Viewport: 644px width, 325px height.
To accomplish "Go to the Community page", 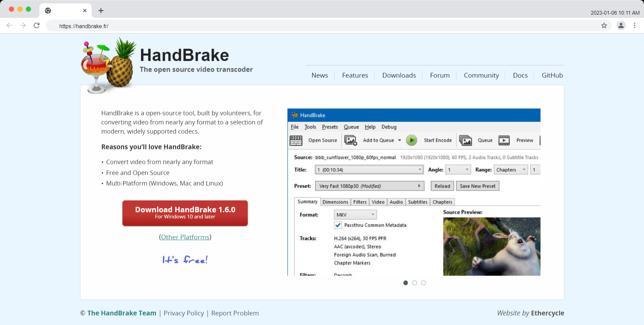I will tap(481, 75).
